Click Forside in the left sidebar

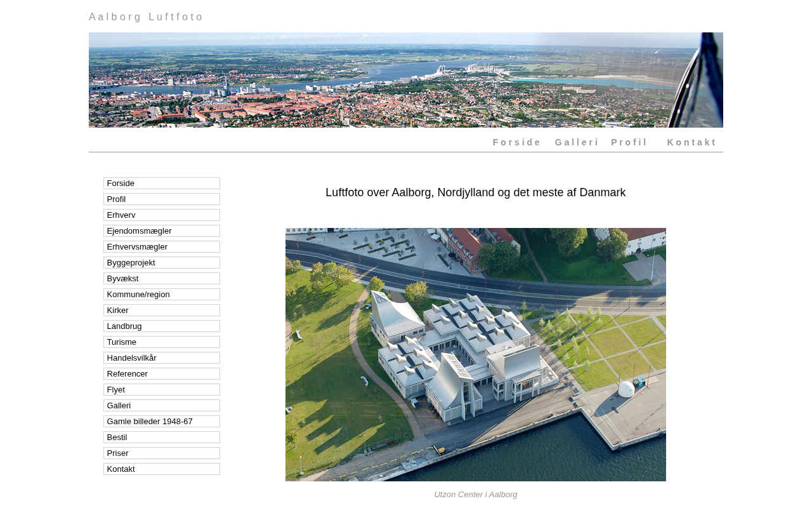click(162, 184)
